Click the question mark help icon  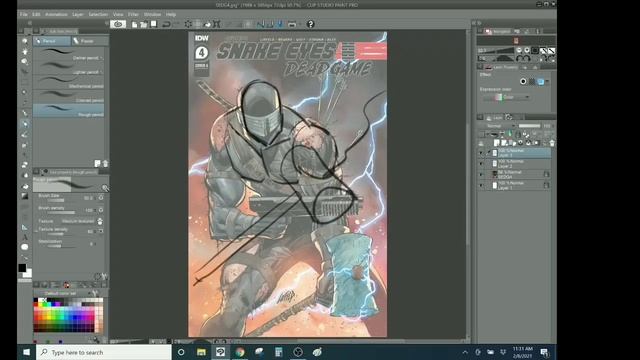(x=310, y=24)
